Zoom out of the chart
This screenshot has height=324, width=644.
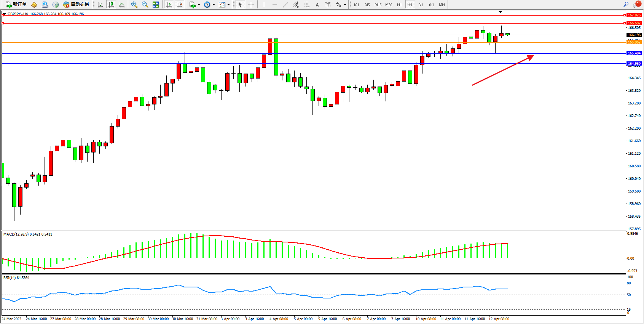coord(145,5)
